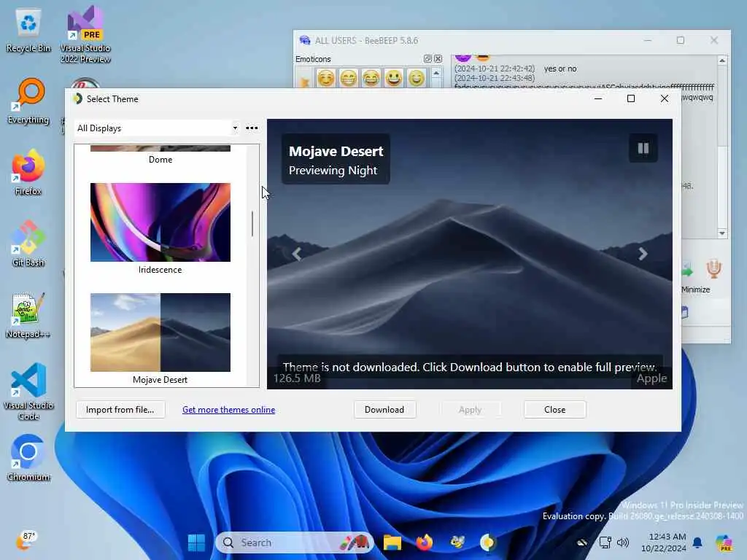The width and height of the screenshot is (747, 560).
Task: Open Visual Studio 2022 Preview desktop icon
Action: click(x=85, y=34)
